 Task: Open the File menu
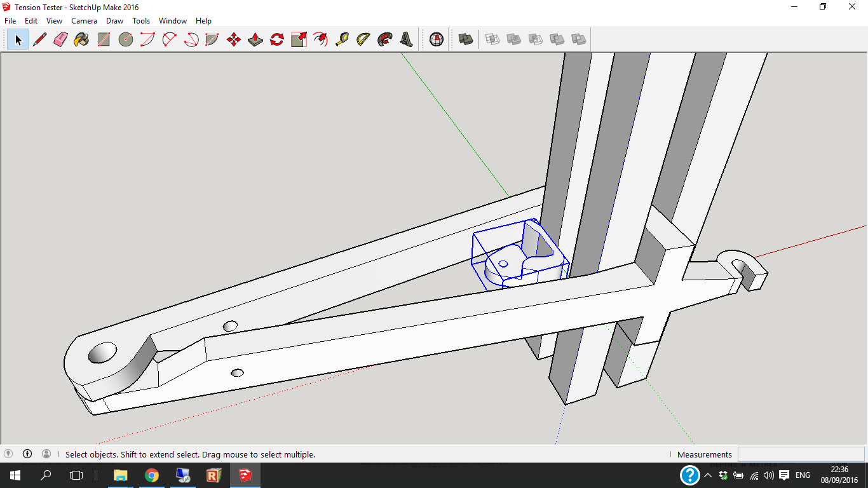pos(10,21)
